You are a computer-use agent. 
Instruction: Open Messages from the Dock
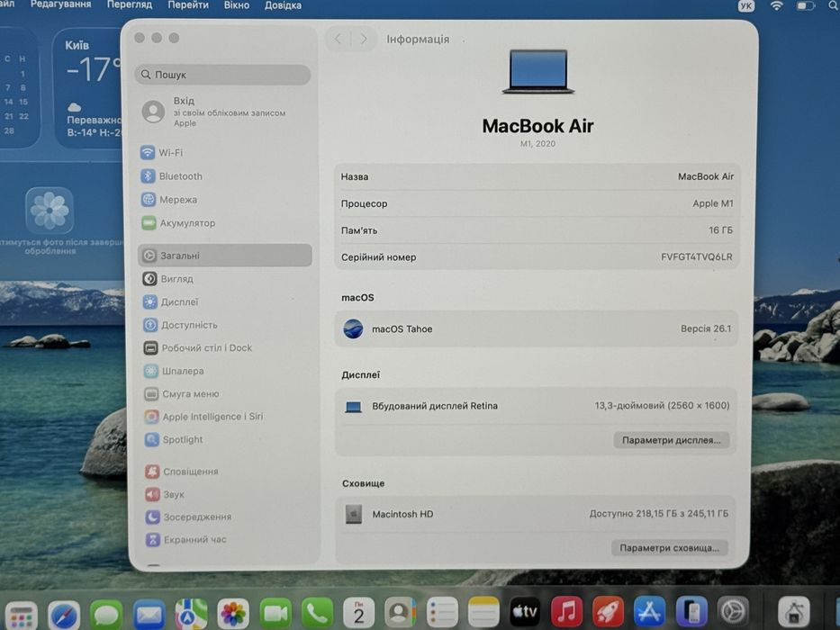(106, 614)
